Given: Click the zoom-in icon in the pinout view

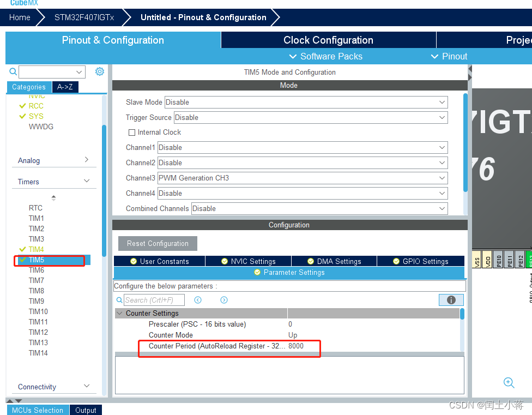Looking at the screenshot, I should click(x=509, y=382).
